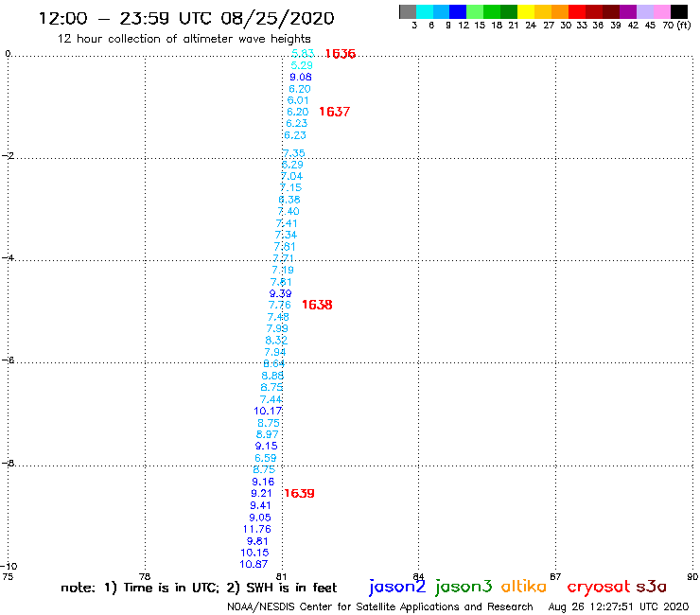Click the wave height value 8.32
700x615 pixels.
click(276, 341)
